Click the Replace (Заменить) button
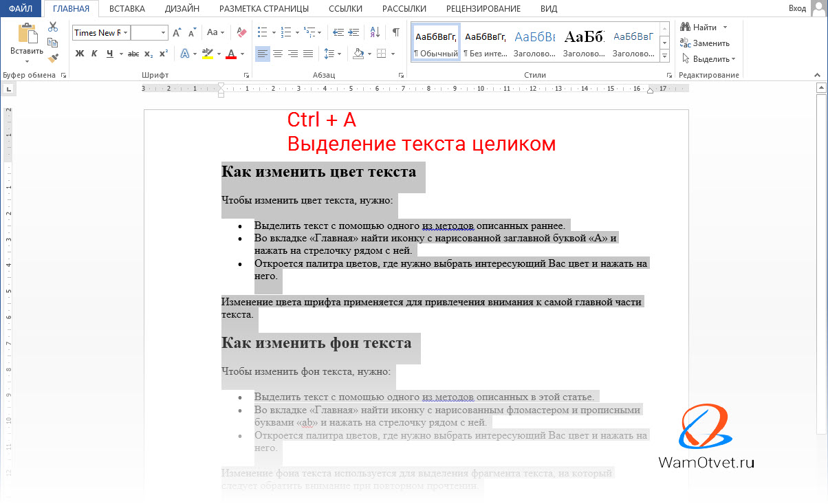This screenshot has height=504, width=828. (706, 43)
